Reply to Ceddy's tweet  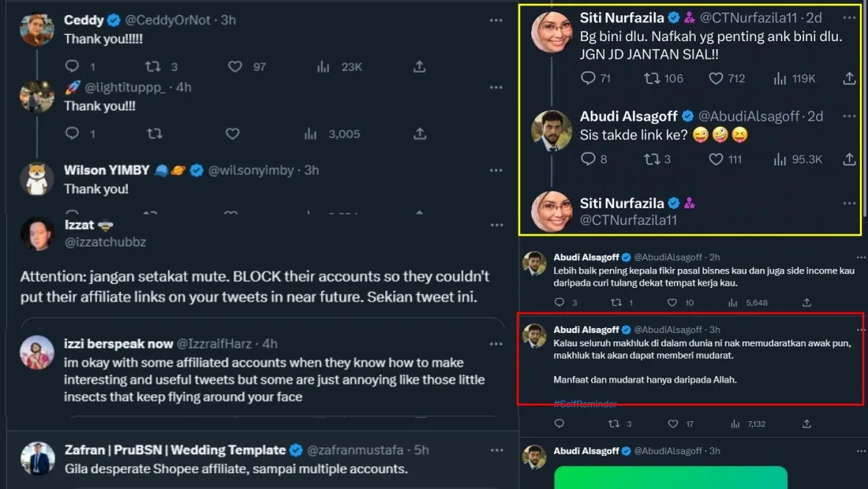click(72, 67)
